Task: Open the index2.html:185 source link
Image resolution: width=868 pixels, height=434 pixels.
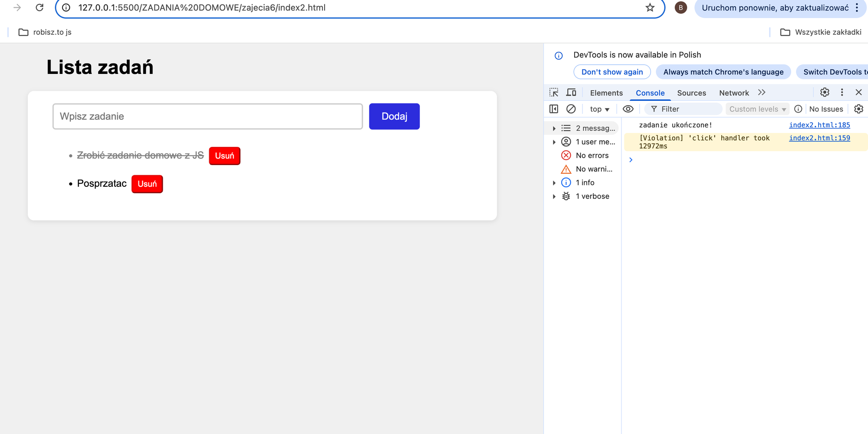Action: click(x=819, y=125)
